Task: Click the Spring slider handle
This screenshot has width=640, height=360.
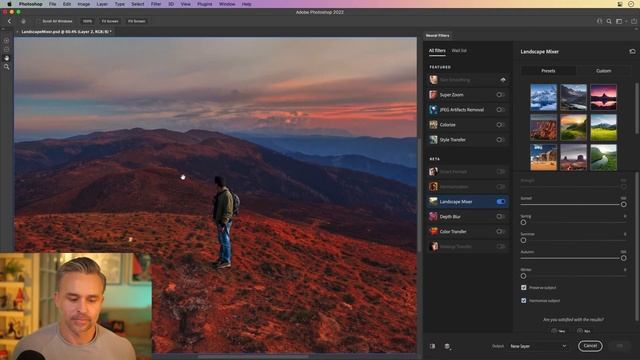Action: coord(523,222)
